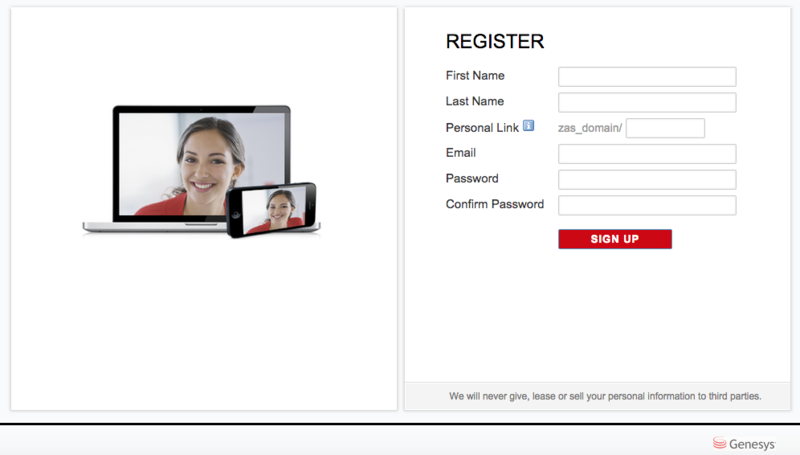Click the Confirm Password label
Viewport: 800px width, 455px height.
point(495,204)
